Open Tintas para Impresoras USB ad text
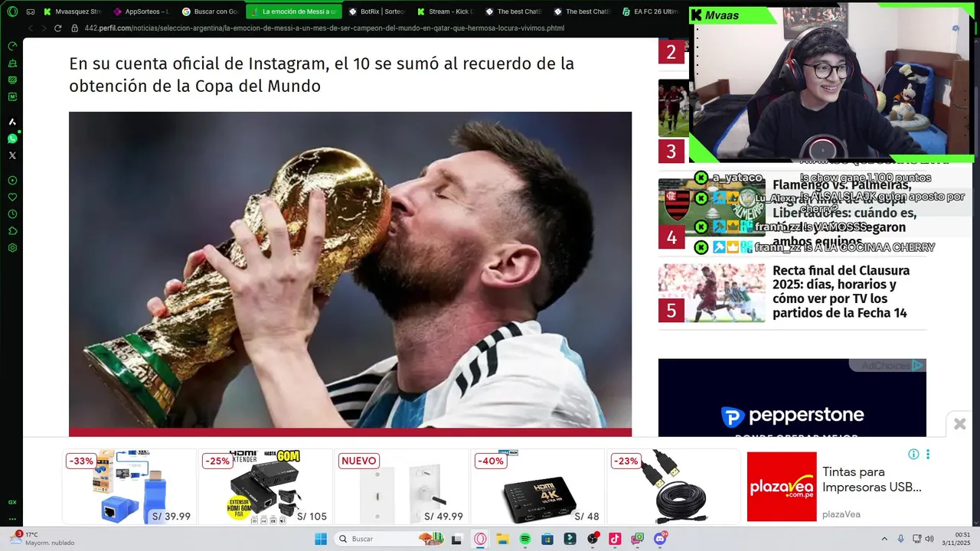 pos(872,479)
